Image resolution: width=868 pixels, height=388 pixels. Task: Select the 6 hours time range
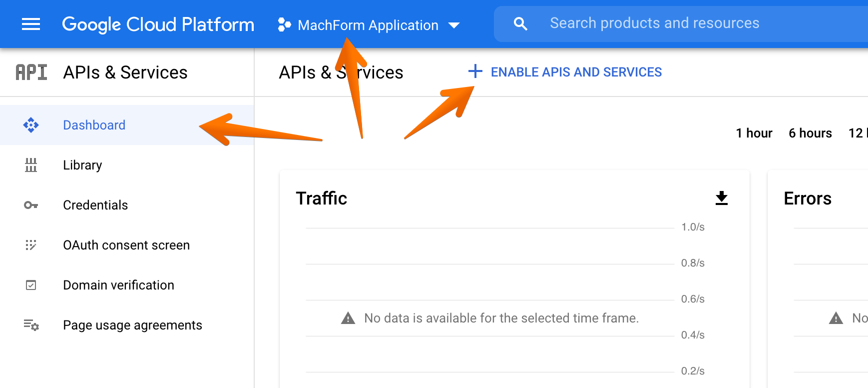pos(810,133)
